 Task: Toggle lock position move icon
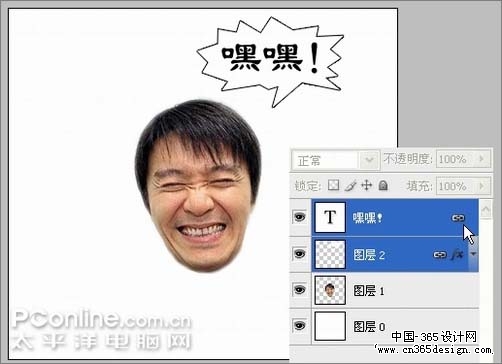tap(367, 185)
